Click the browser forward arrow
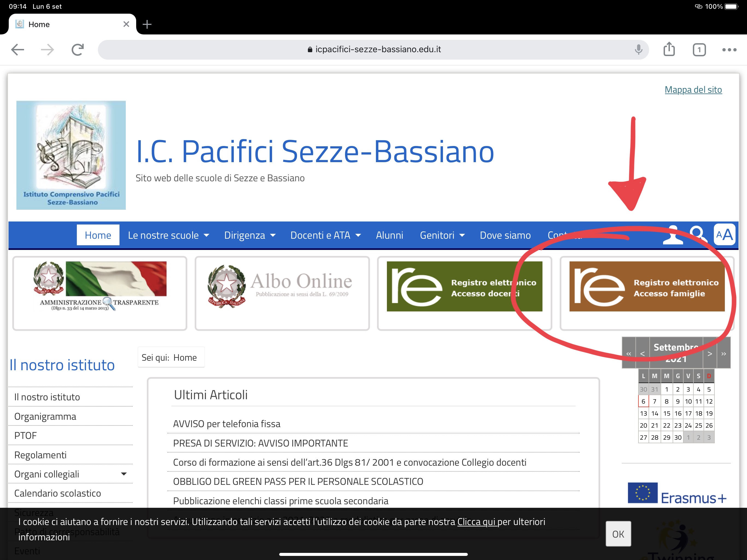Screen dimensions: 747x560 coord(47,50)
